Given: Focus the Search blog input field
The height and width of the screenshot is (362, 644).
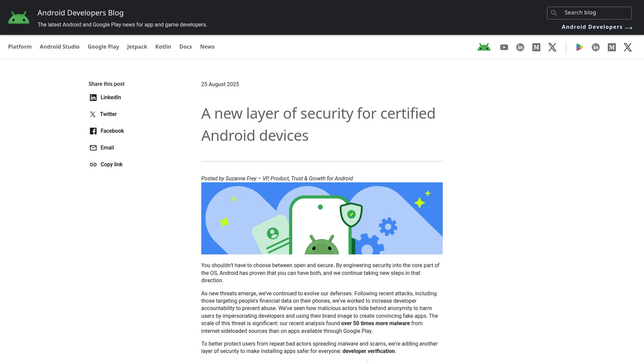Looking at the screenshot, I should click(x=589, y=13).
